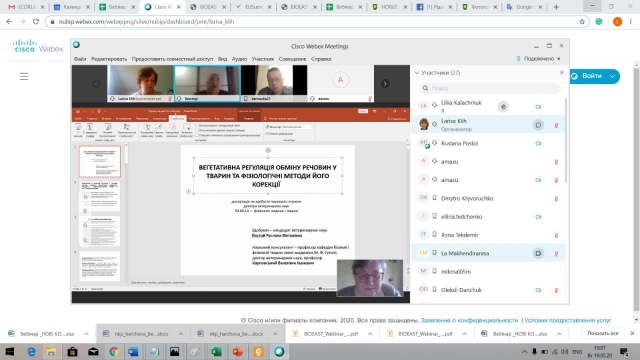
Task: Click the Cisco Webex logo
Action: coord(38,46)
